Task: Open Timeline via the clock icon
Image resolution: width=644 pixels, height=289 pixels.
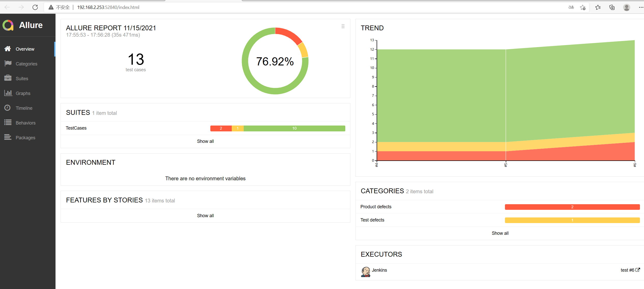Action: click(x=8, y=108)
